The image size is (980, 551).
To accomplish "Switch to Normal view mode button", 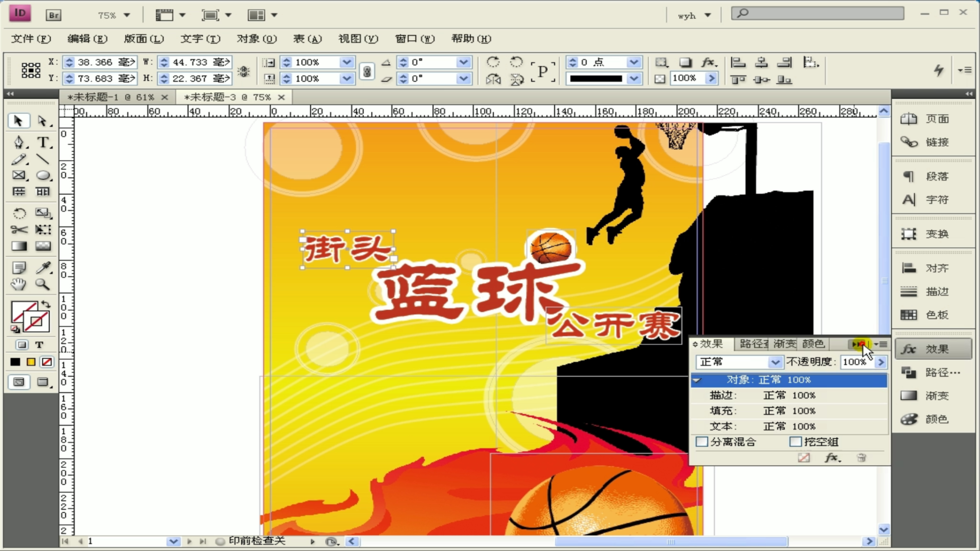I will point(19,382).
